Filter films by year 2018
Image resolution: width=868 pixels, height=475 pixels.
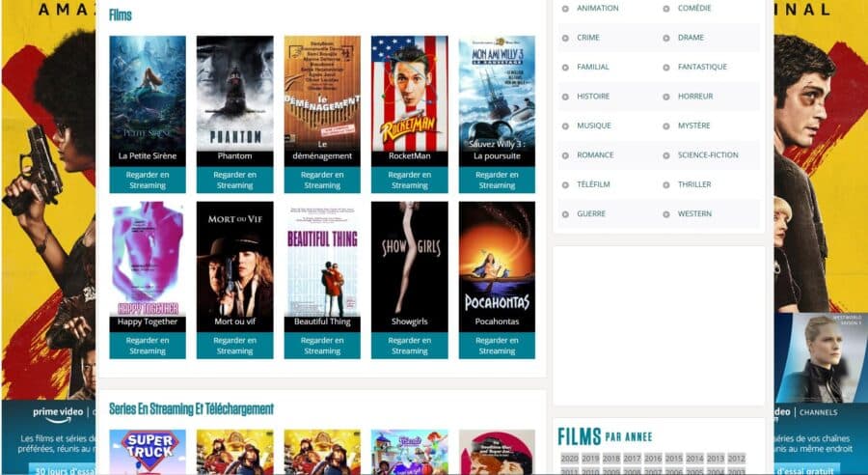[611, 459]
